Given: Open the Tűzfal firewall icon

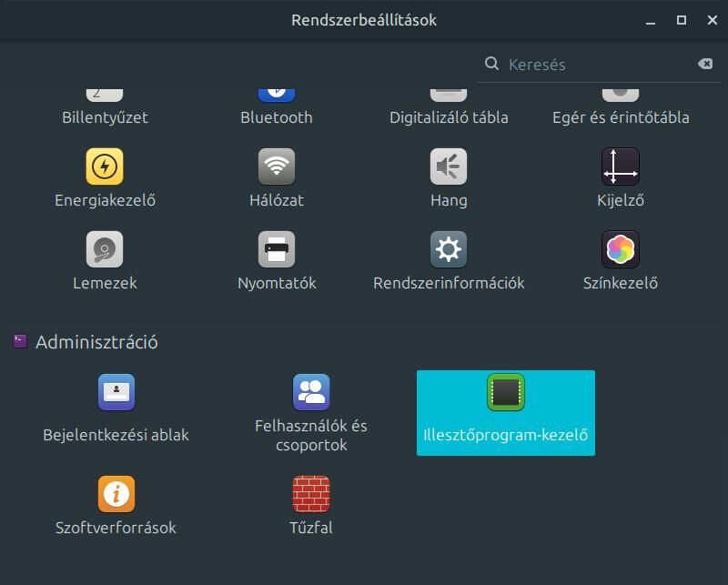Looking at the screenshot, I should [x=311, y=493].
